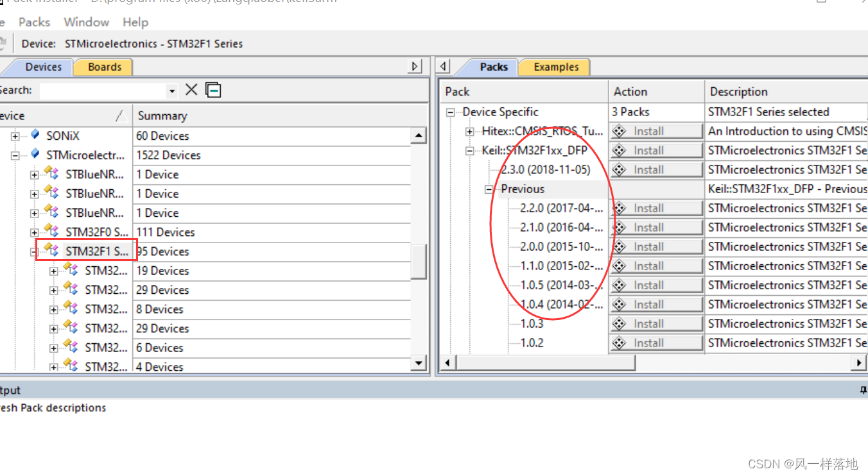The width and height of the screenshot is (868, 476).
Task: Click the device list scroll-up arrow
Action: click(419, 135)
